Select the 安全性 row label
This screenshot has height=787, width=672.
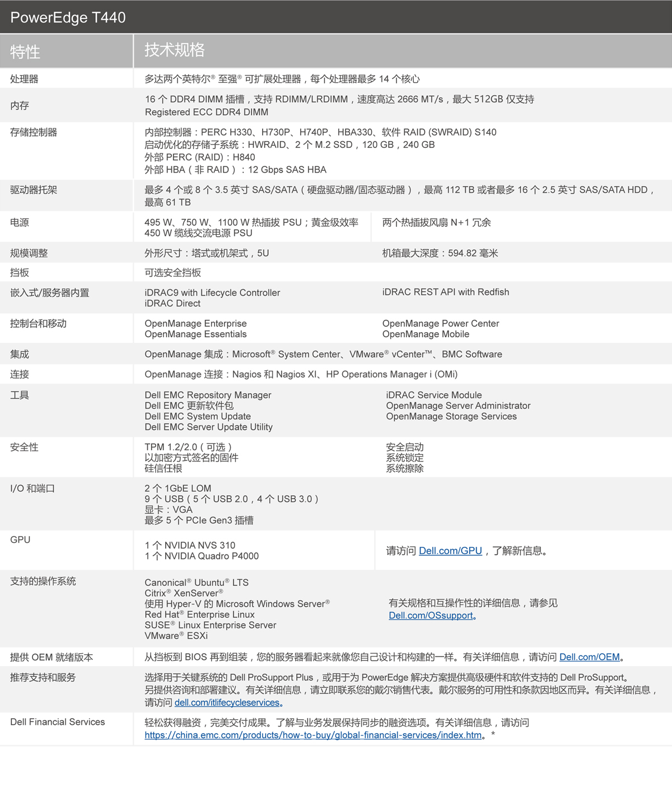23,447
